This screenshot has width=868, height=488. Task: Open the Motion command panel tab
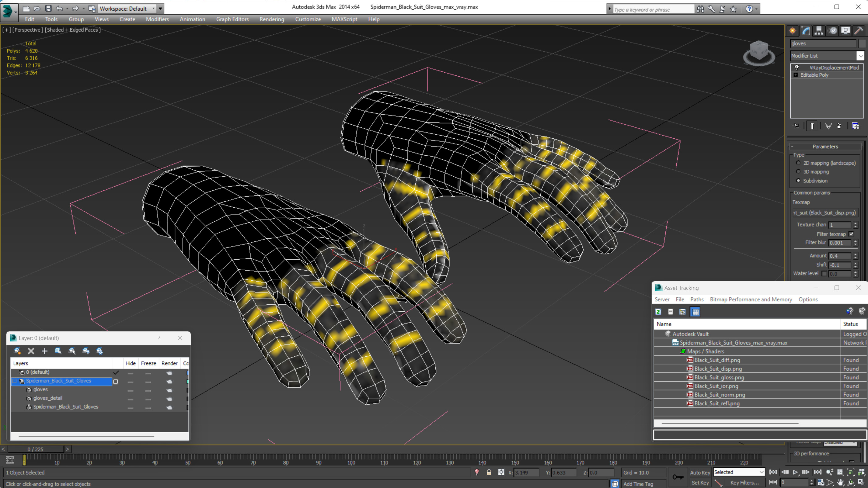pos(833,31)
